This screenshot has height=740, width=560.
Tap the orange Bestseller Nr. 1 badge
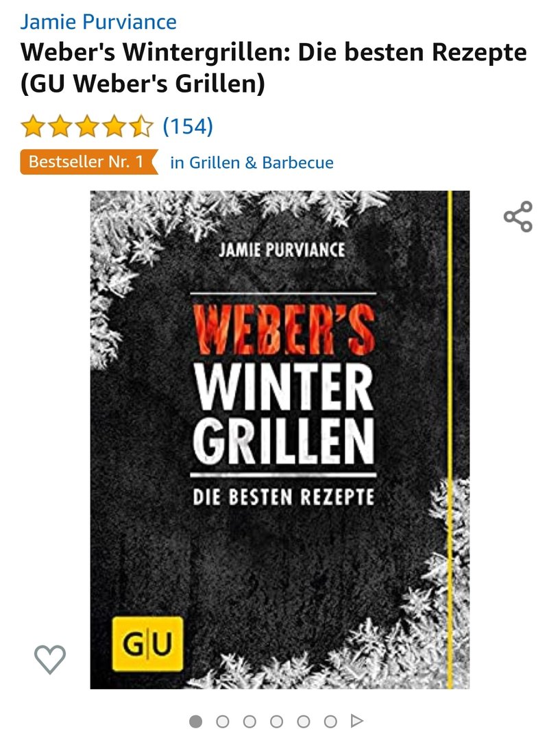point(89,162)
